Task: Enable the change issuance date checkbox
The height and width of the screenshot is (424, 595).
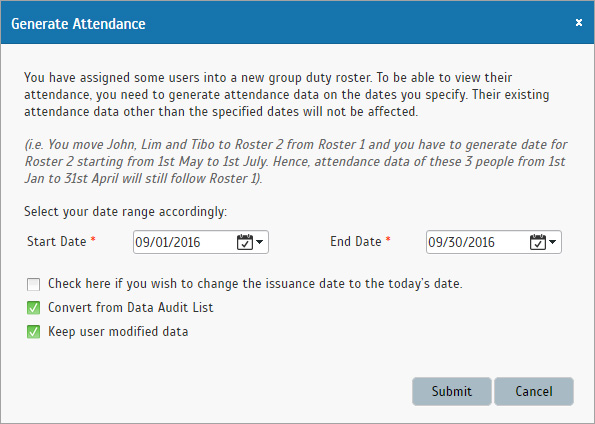Action: click(33, 284)
